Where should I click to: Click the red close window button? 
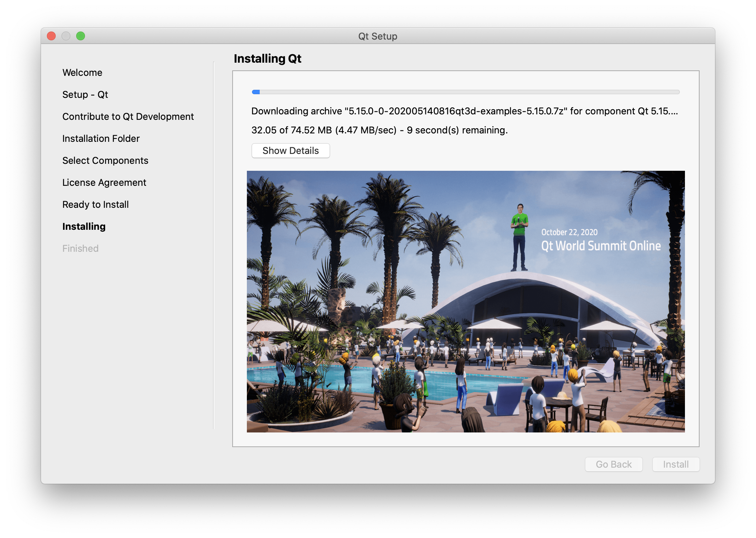click(51, 36)
